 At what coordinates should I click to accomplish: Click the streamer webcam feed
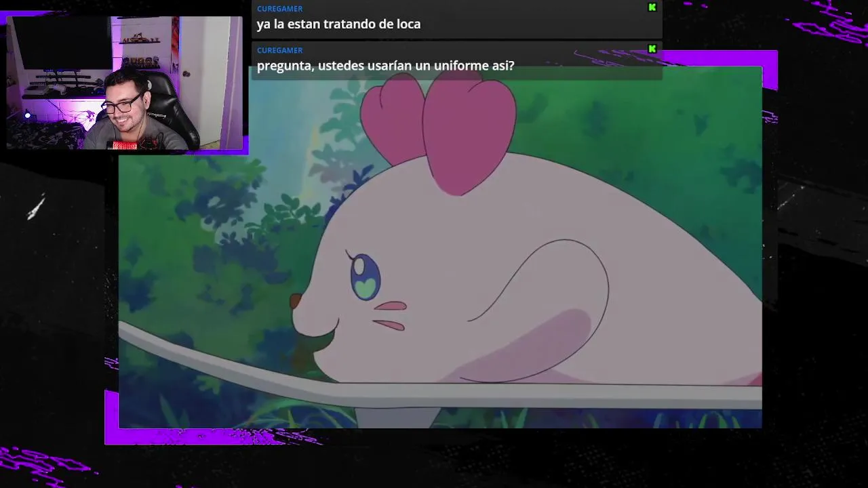(124, 83)
